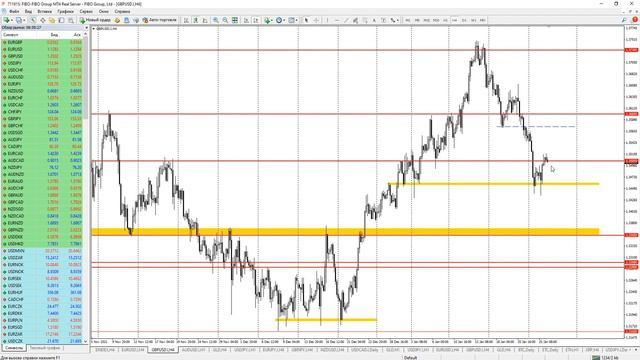Toggle the Terminal panel icon
This screenshot has width=640, height=360.
tap(61, 20)
